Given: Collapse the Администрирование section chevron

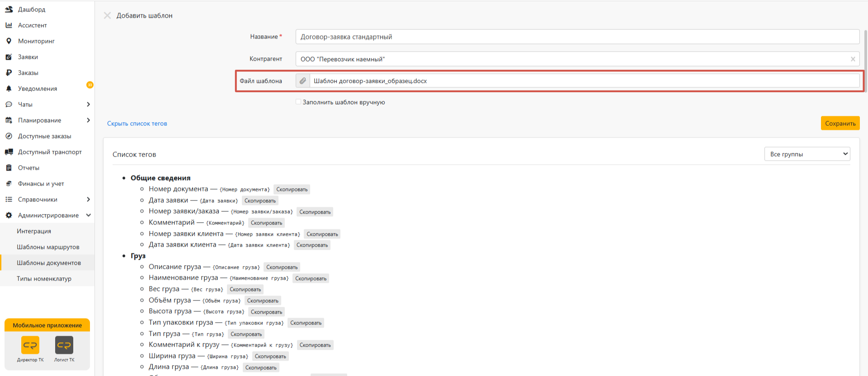Looking at the screenshot, I should 88,215.
